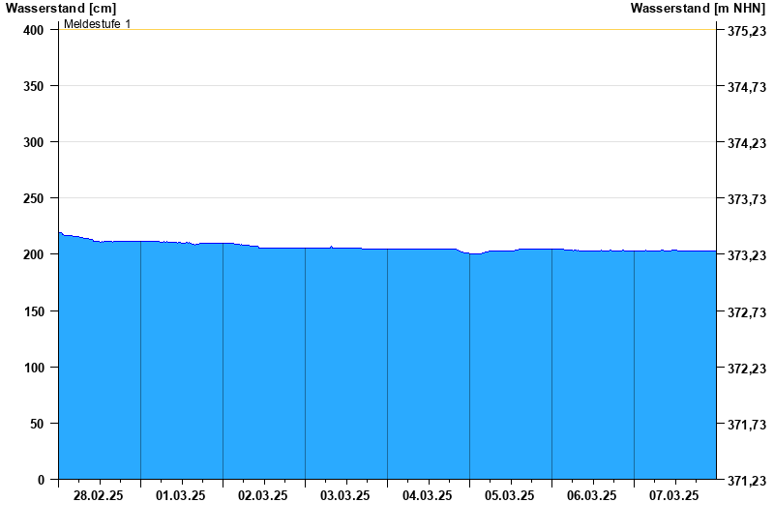Viewport: 774px width, 532px height.
Task: Click the 07.03.25 date label
Action: (x=674, y=495)
